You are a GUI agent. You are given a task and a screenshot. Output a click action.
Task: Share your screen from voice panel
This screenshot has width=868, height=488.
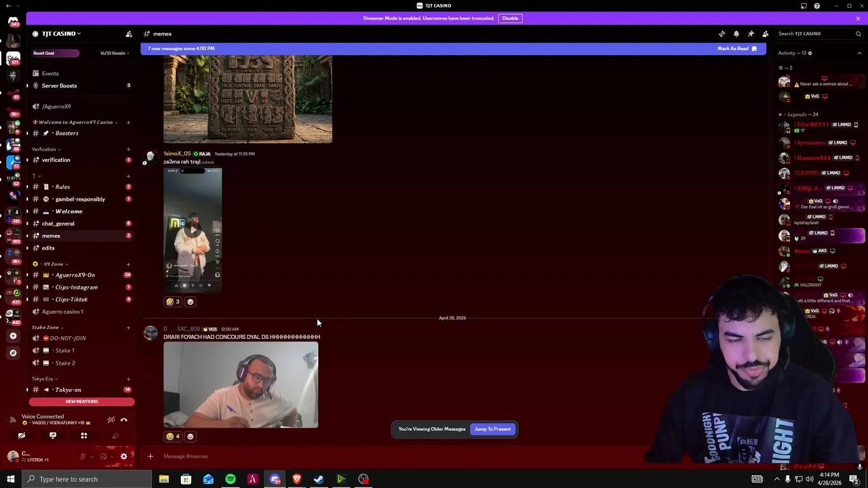pos(53,436)
